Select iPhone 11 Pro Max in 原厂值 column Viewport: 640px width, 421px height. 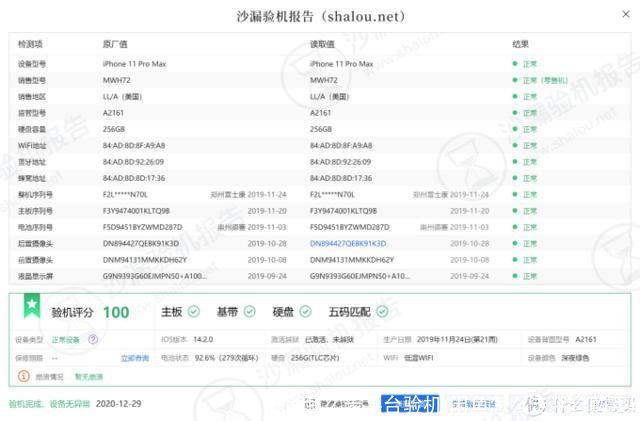pos(134,64)
